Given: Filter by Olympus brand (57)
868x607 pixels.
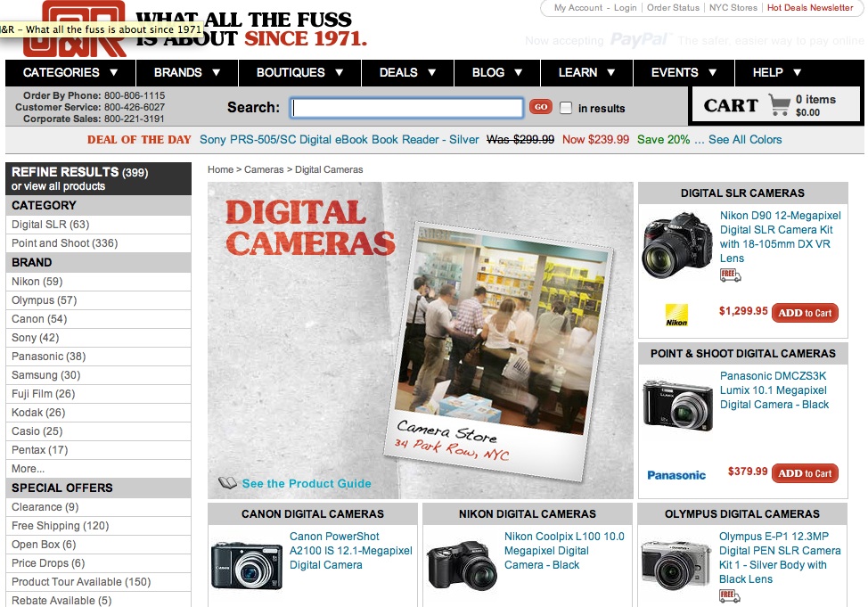Looking at the screenshot, I should [x=99, y=300].
